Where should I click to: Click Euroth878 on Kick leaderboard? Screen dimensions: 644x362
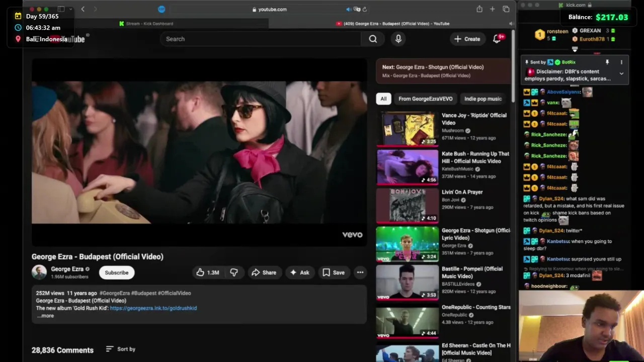click(592, 39)
